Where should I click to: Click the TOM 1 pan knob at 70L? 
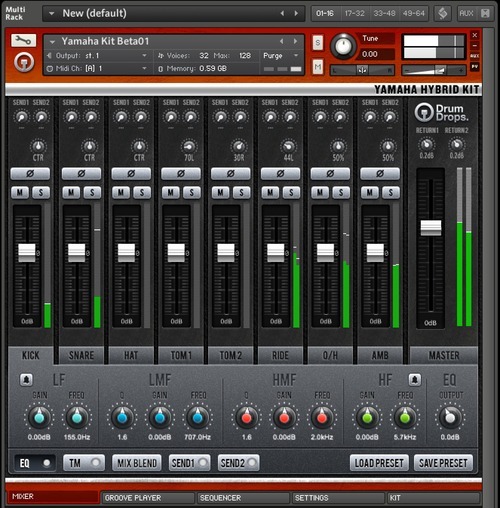click(189, 146)
